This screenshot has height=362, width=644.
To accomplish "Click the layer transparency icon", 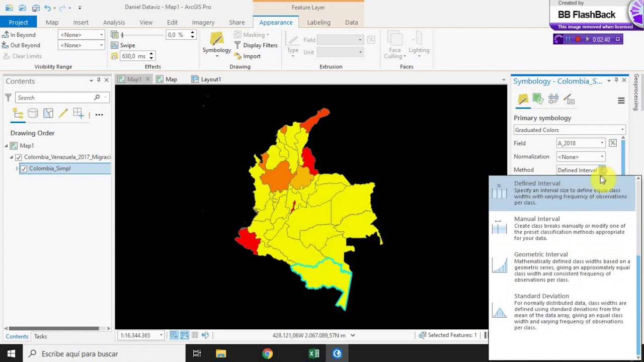I will pos(114,35).
